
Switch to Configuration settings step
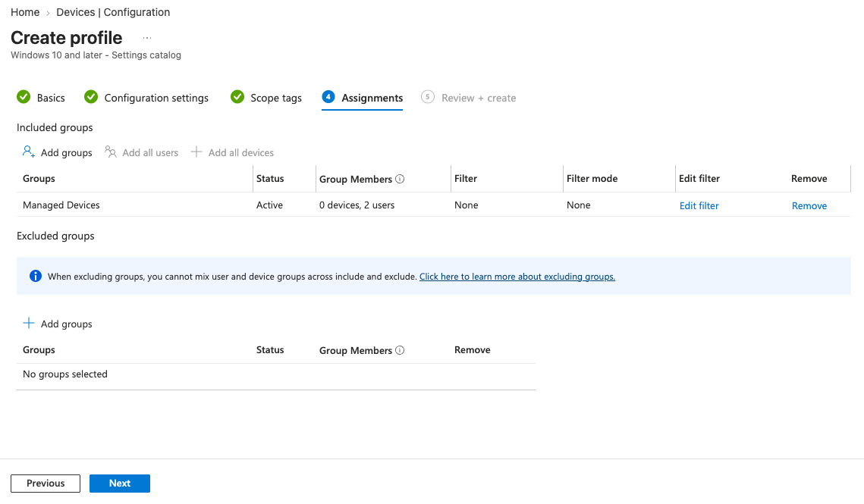156,98
